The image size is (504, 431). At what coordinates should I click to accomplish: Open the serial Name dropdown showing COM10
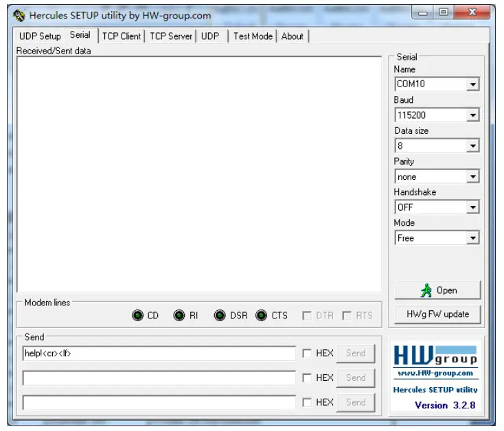473,84
